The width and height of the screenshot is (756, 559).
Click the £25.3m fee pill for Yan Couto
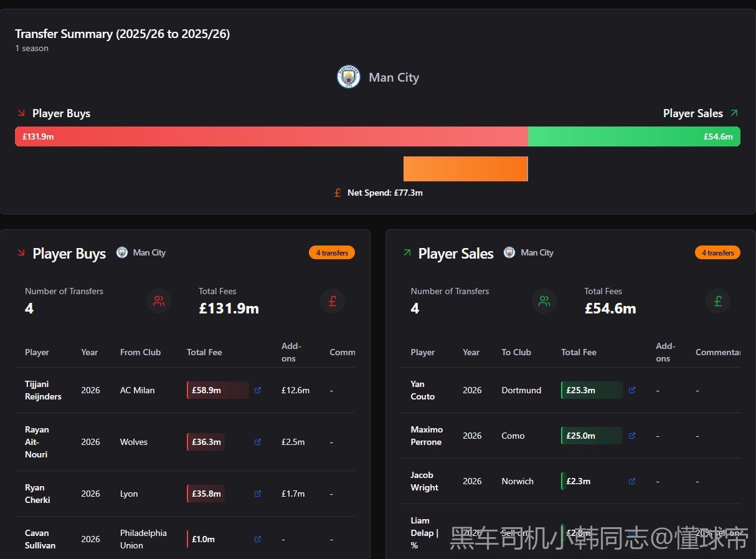tap(592, 390)
